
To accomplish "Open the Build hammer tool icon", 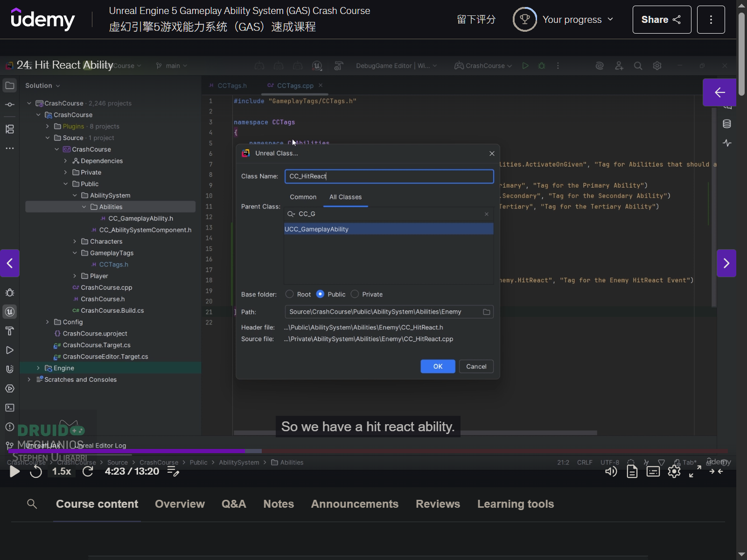I will pos(10,331).
